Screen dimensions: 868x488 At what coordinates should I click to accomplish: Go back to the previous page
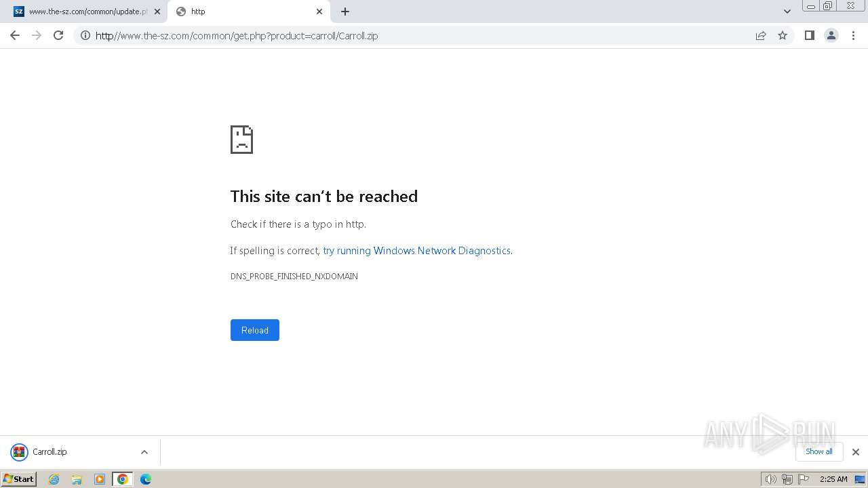15,35
